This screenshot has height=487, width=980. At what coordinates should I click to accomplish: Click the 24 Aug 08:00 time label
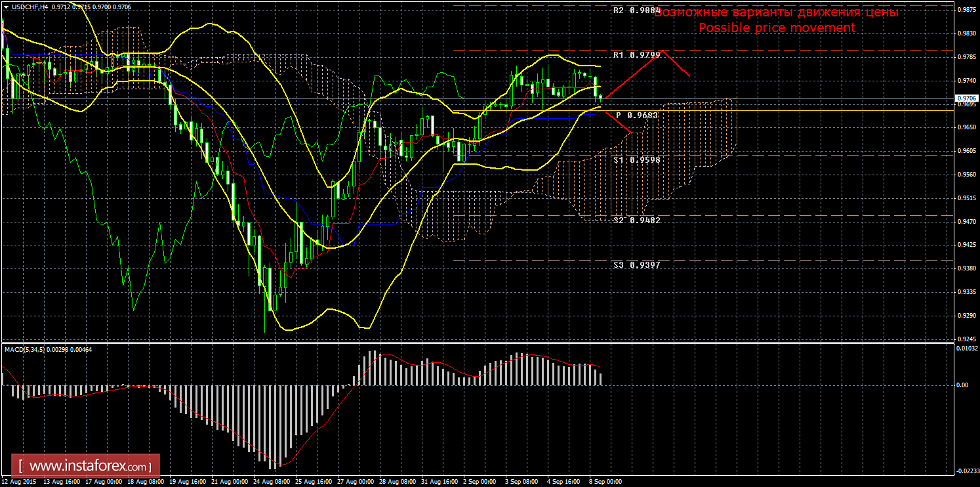point(271,481)
